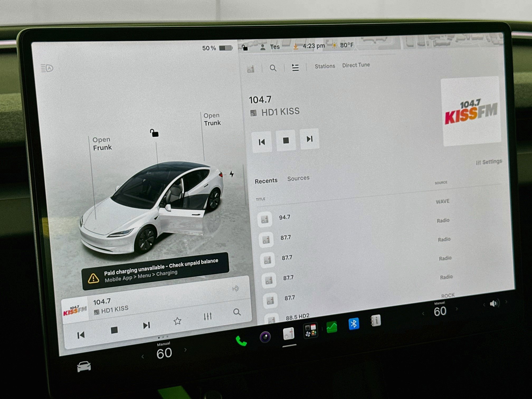Select the Recents tab
Screen dimensions: 532x399
266,181
